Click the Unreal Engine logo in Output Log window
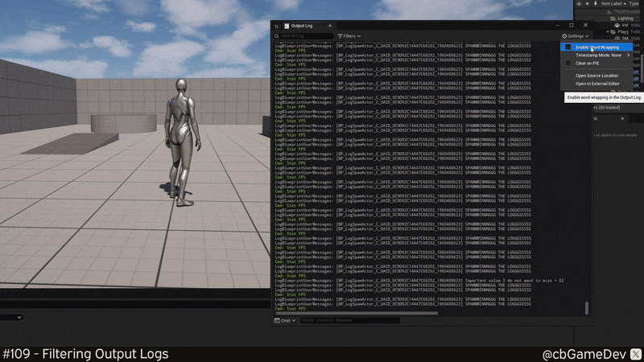 pyautogui.click(x=277, y=26)
